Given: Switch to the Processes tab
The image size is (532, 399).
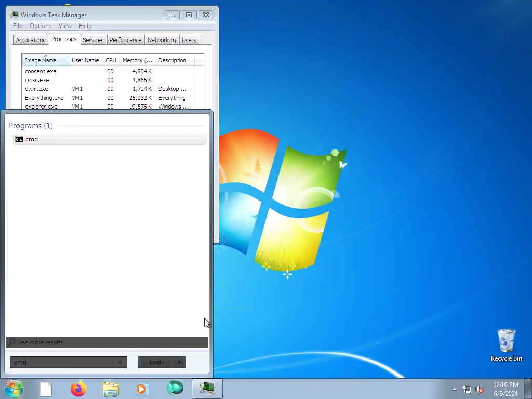Looking at the screenshot, I should 64,39.
